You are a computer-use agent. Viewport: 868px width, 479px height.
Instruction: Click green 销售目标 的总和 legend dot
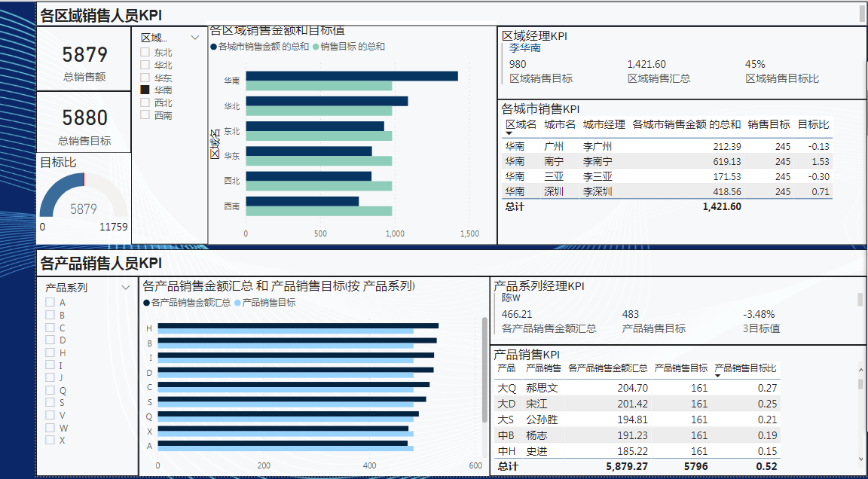[316, 47]
